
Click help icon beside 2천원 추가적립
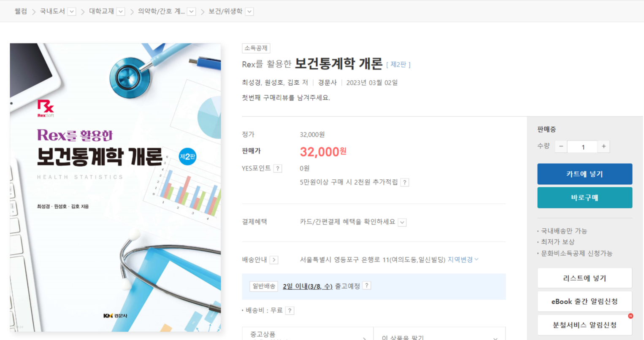click(x=405, y=182)
